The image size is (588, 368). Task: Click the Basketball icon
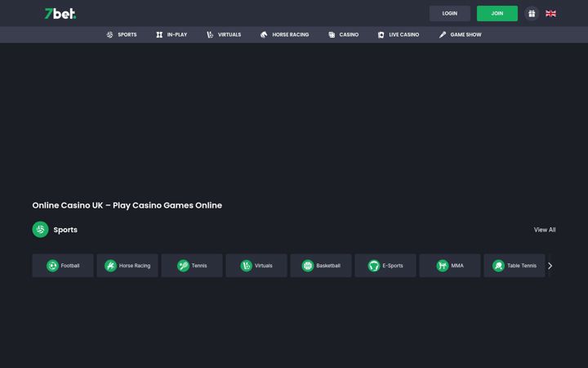click(x=308, y=266)
